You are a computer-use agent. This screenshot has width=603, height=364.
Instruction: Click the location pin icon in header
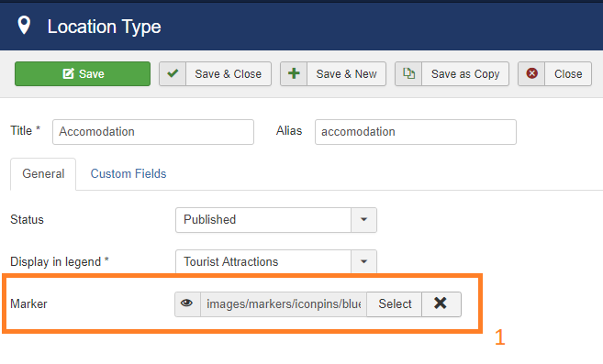[24, 26]
